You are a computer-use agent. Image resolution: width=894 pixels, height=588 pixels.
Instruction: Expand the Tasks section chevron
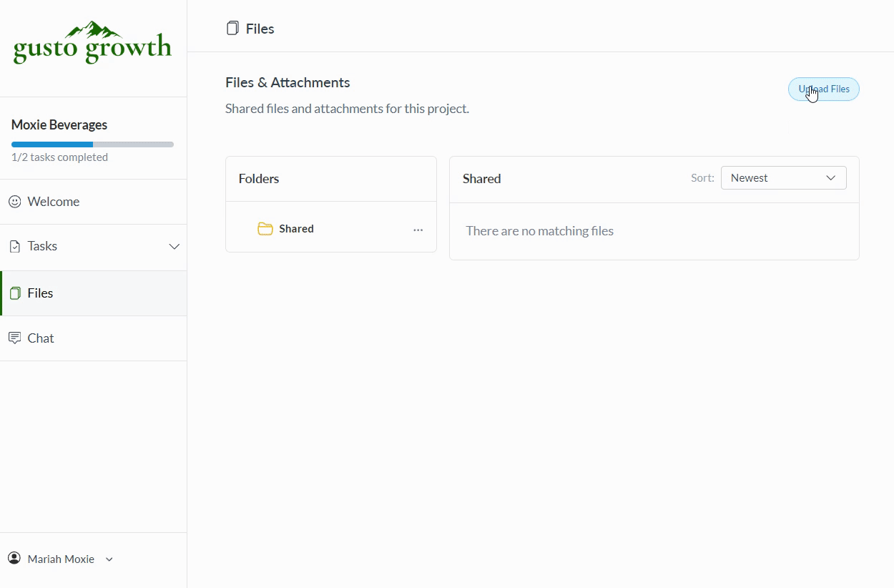(x=174, y=246)
